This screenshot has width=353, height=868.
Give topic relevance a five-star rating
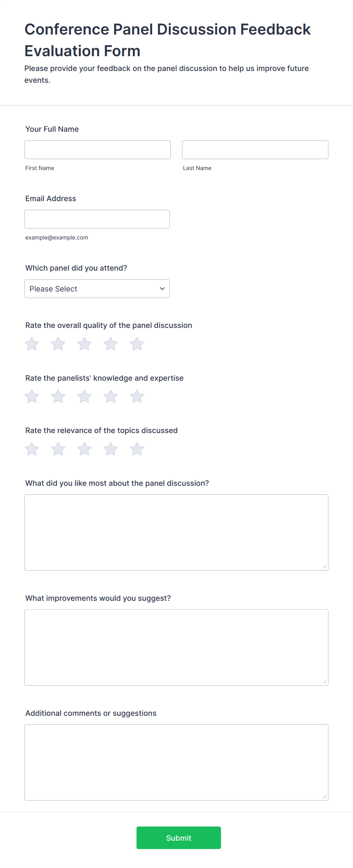tap(137, 449)
